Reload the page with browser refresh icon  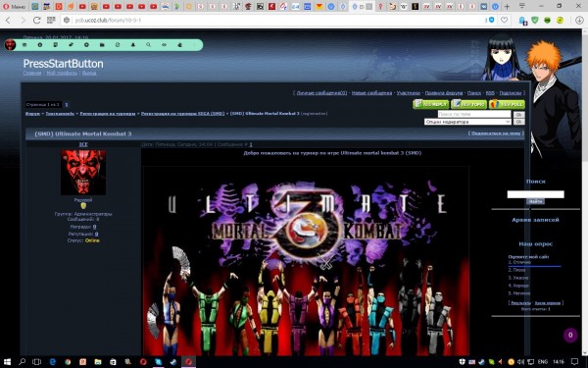tap(36, 20)
